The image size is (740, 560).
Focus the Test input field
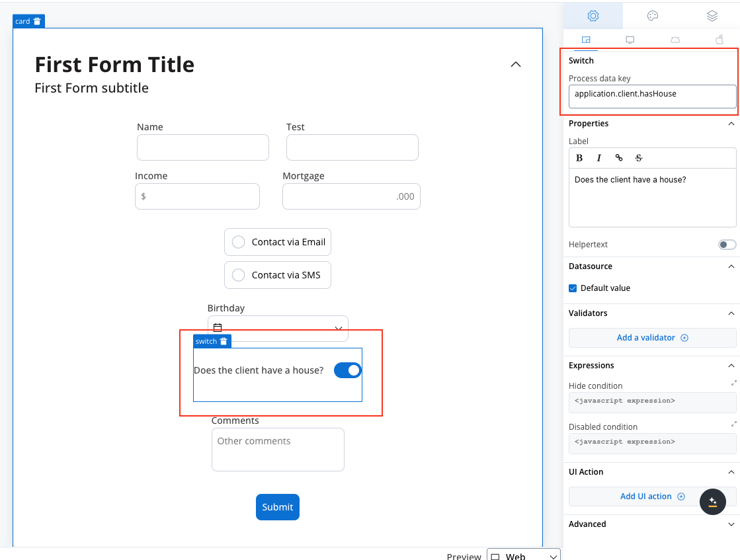click(352, 147)
